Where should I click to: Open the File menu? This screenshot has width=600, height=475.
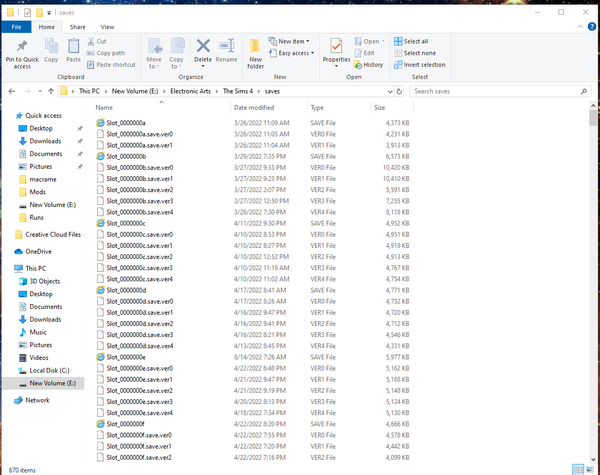pyautogui.click(x=16, y=27)
